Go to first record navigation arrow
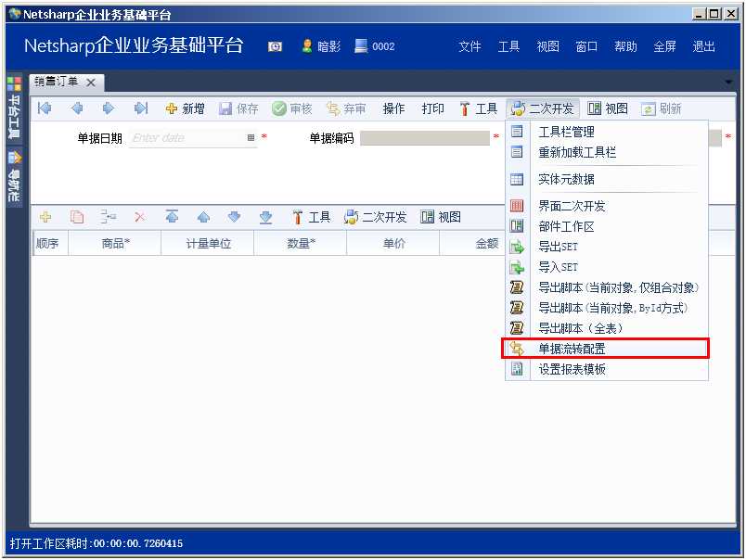The width and height of the screenshot is (746, 560). point(45,108)
